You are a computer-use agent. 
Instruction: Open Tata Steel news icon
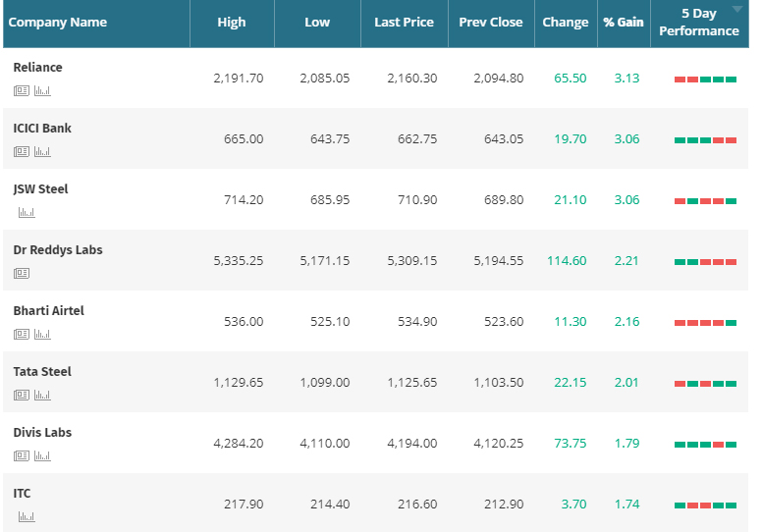click(x=22, y=395)
